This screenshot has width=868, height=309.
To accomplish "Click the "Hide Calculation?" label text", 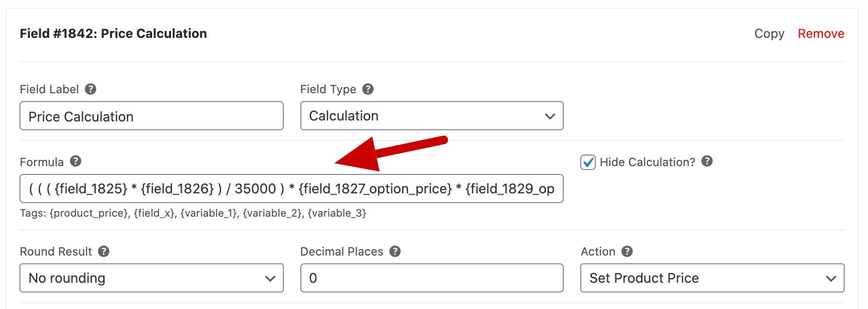I will point(647,162).
